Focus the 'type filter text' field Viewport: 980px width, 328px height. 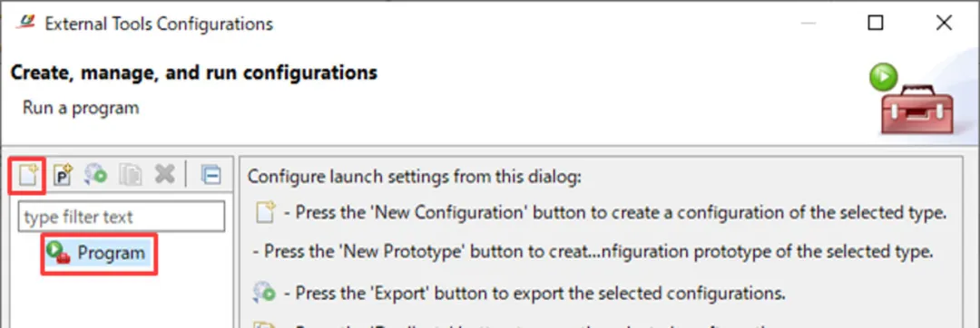point(122,217)
